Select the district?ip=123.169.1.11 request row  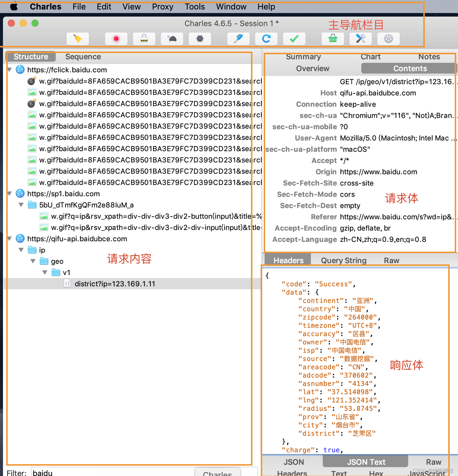pyautogui.click(x=132, y=284)
